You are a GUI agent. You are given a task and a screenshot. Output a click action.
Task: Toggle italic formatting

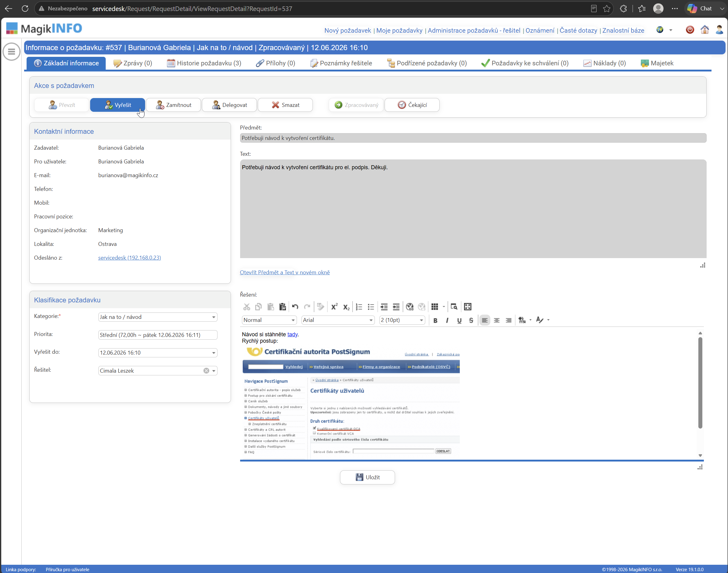(447, 320)
